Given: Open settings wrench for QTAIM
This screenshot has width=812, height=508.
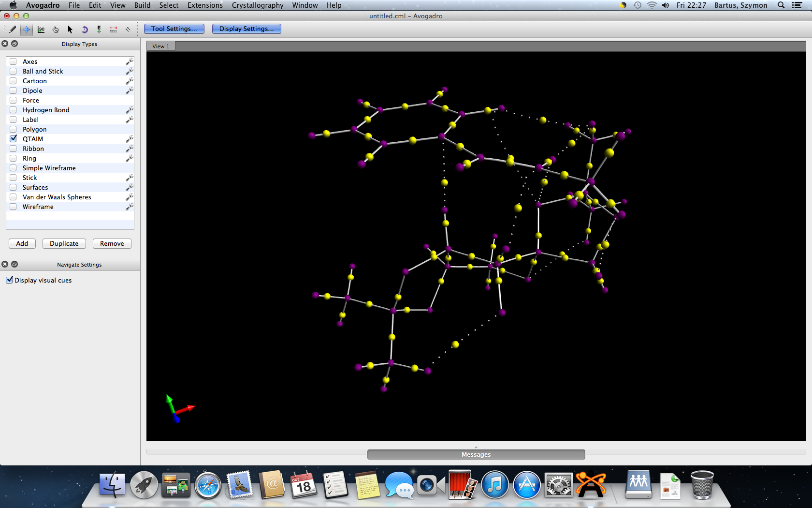Looking at the screenshot, I should (x=130, y=139).
